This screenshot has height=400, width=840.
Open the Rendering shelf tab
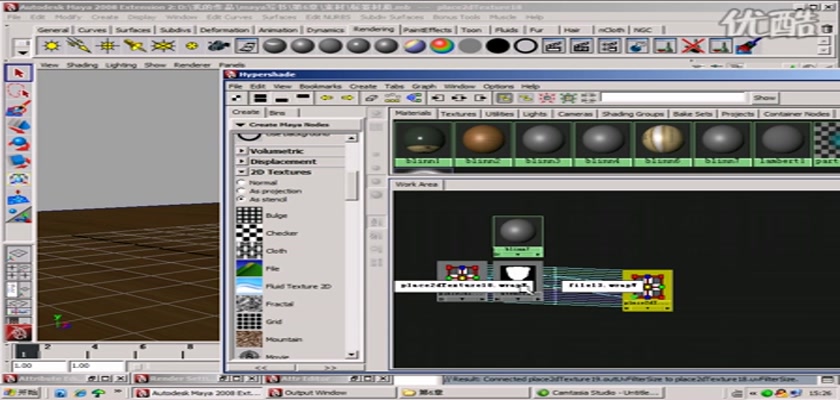click(x=374, y=29)
